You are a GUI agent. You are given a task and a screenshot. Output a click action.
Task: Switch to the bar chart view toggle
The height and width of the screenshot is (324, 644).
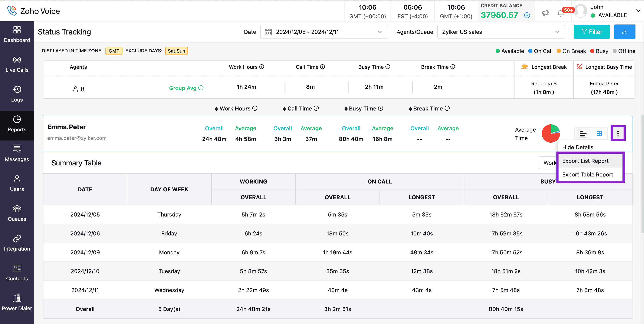coord(582,133)
